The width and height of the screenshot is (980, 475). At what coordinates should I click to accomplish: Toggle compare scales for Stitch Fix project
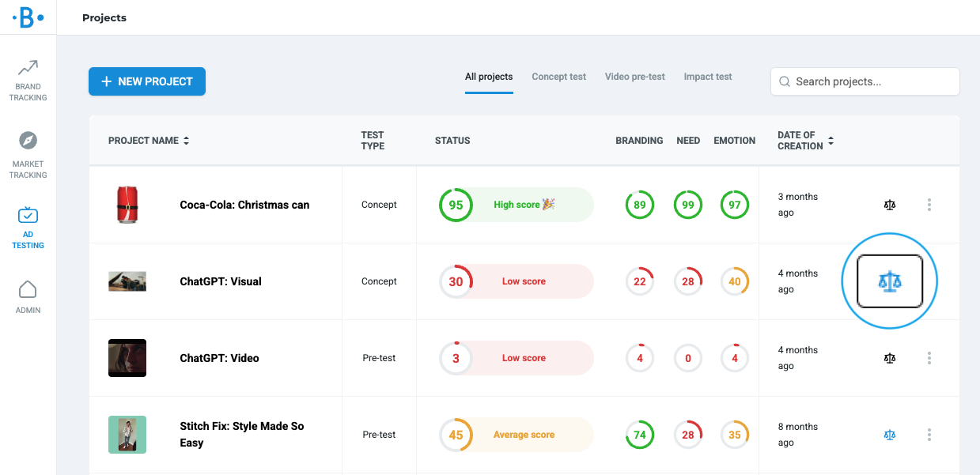(x=890, y=435)
